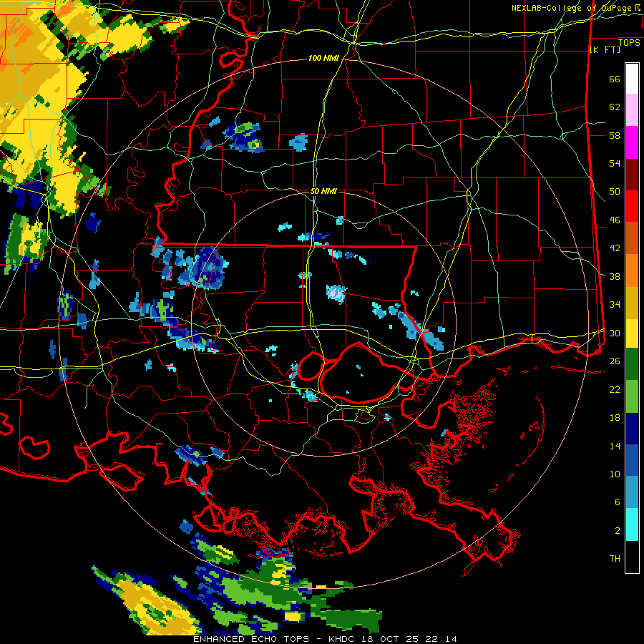644x644 pixels.
Task: Click legend value 34
Action: [x=615, y=305]
